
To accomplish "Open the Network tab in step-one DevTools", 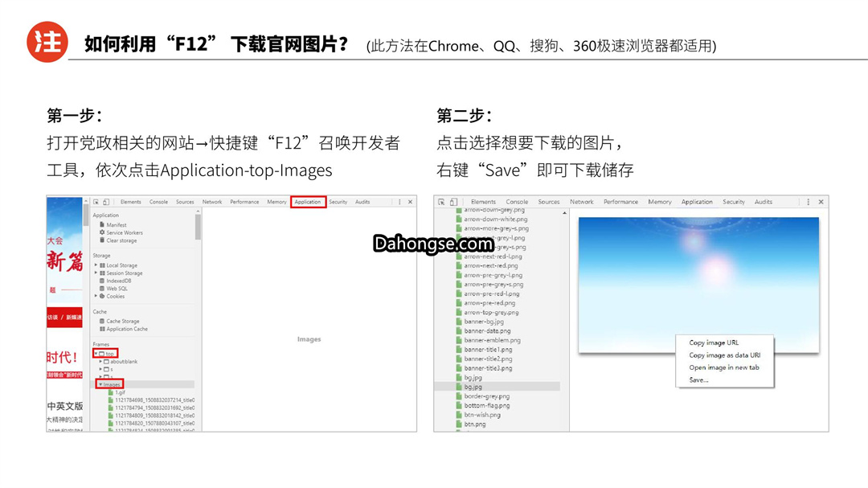I will tap(212, 202).
